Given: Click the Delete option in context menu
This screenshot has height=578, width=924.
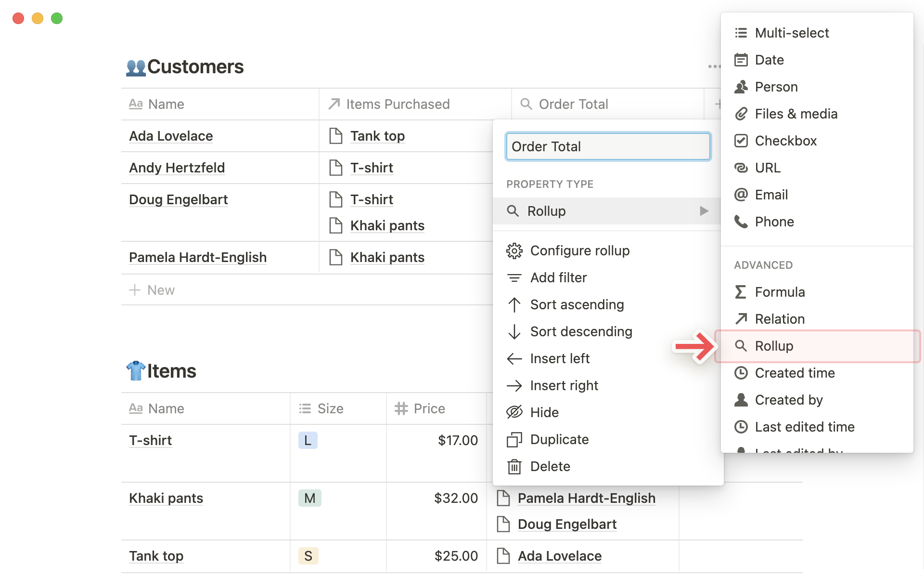Looking at the screenshot, I should point(550,466).
